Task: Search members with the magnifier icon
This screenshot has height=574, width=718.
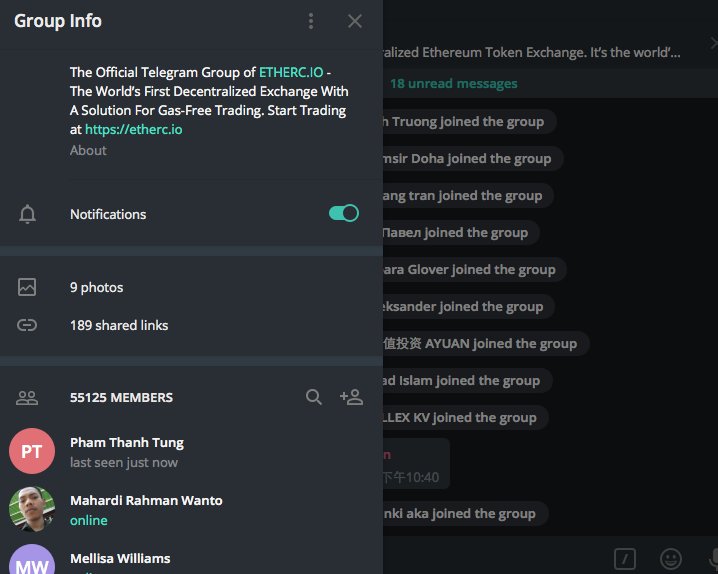Action: pyautogui.click(x=314, y=397)
